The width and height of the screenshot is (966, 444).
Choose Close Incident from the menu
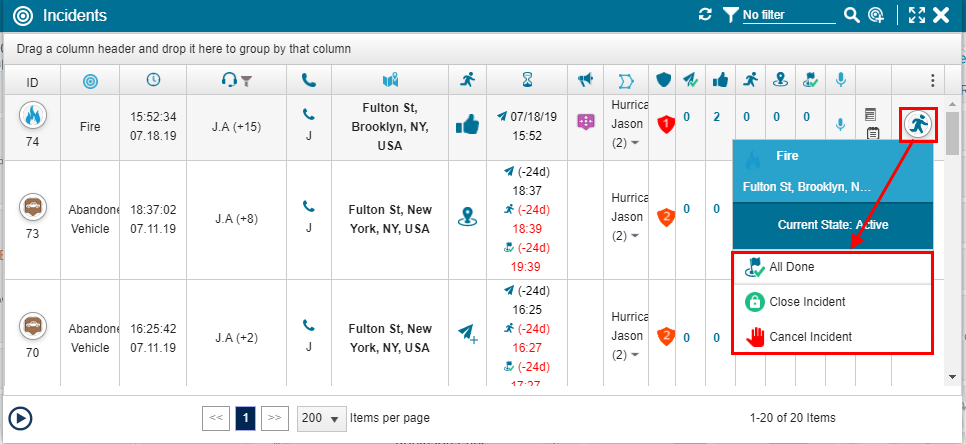tap(806, 302)
